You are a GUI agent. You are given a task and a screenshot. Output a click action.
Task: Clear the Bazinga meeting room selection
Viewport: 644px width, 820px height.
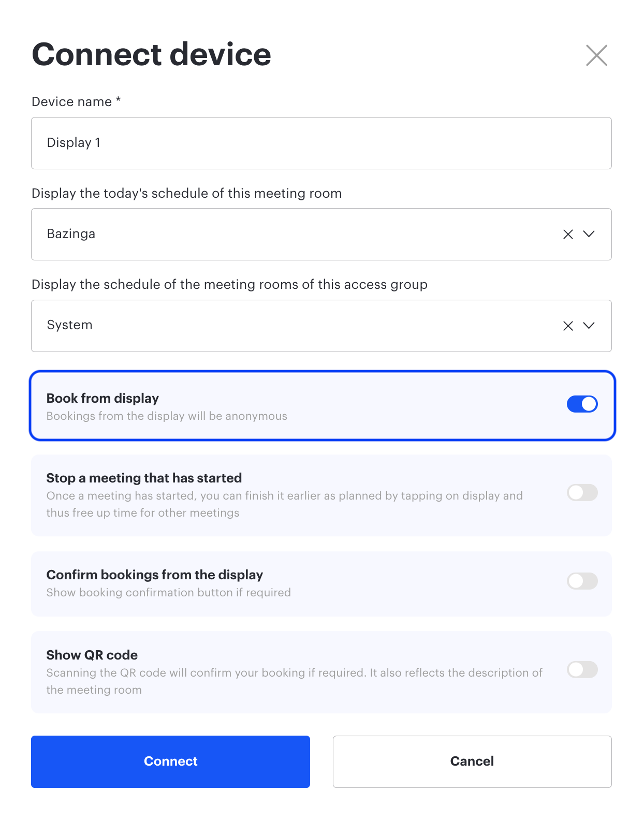tap(568, 235)
